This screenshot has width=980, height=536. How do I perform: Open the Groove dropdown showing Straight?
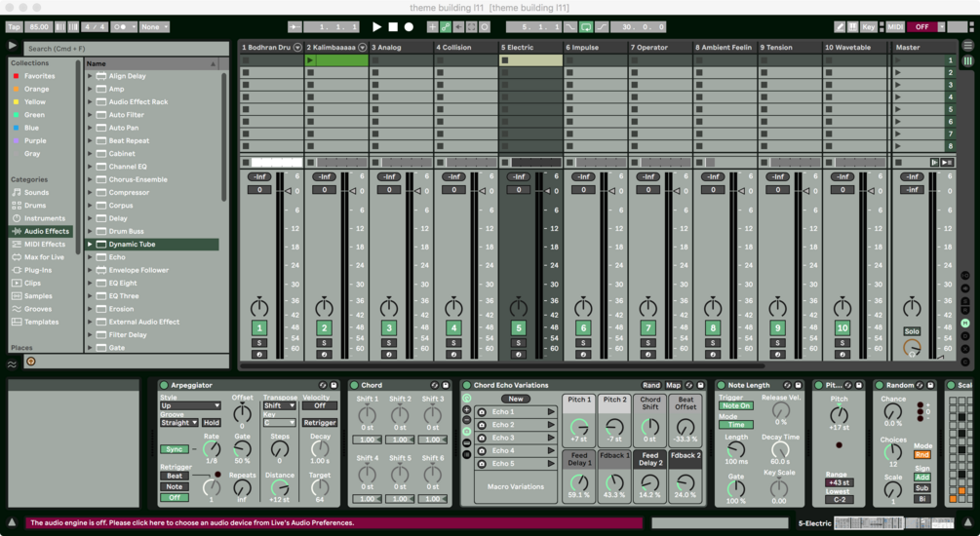tap(178, 423)
